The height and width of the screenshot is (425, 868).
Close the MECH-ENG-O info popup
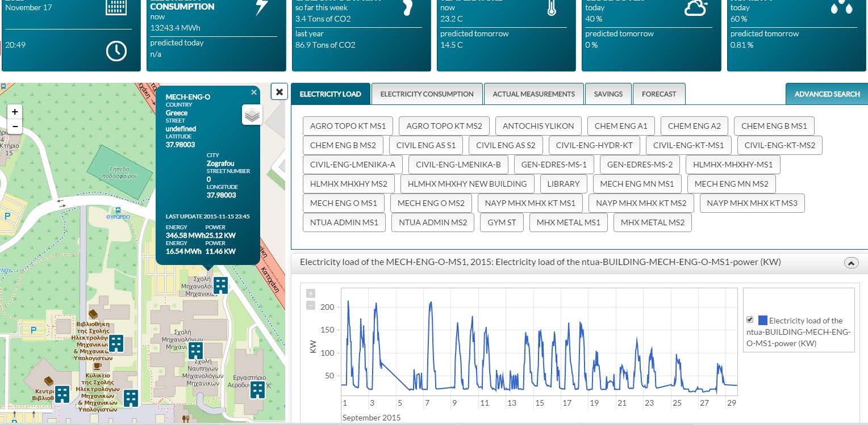click(254, 92)
